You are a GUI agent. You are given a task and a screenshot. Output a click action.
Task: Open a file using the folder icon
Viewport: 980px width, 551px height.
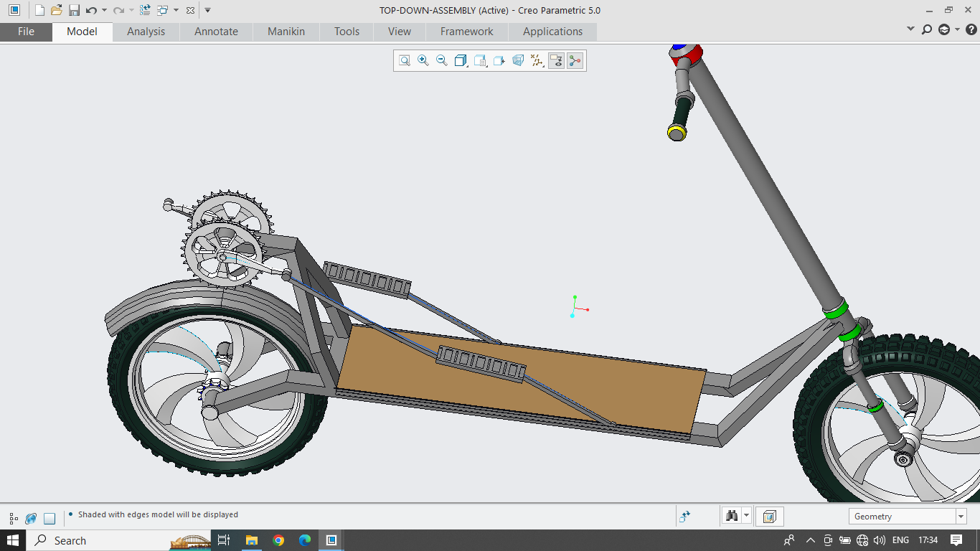[57, 10]
